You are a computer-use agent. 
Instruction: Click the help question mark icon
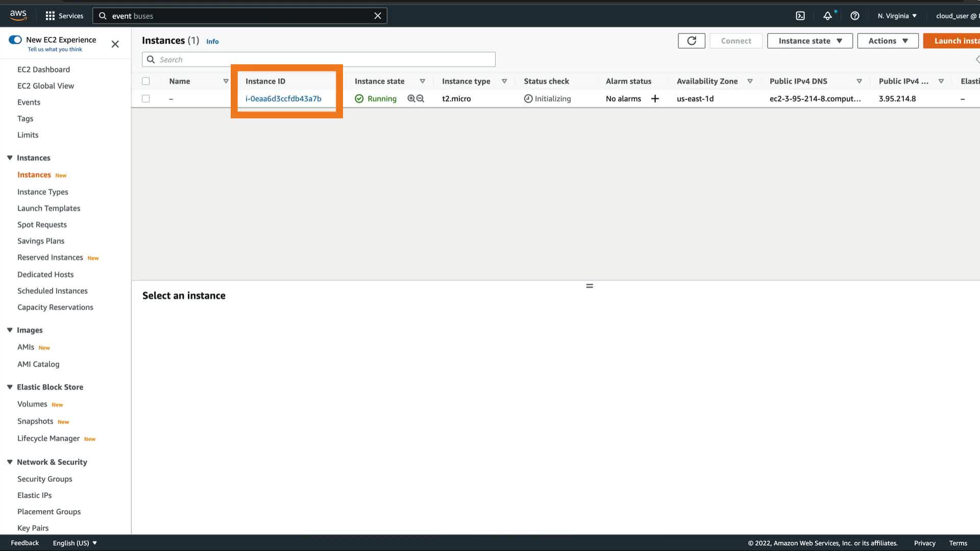click(854, 16)
